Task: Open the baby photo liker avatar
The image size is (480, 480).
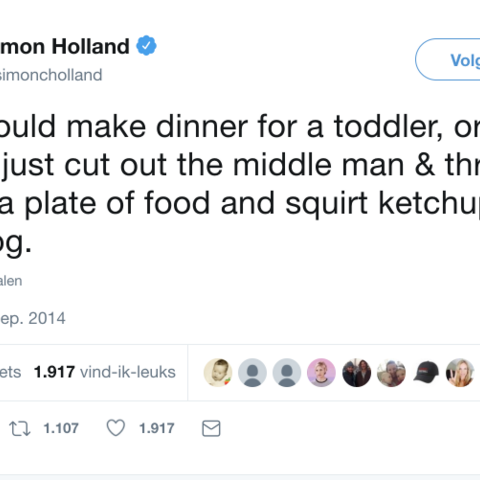Action: (x=218, y=372)
